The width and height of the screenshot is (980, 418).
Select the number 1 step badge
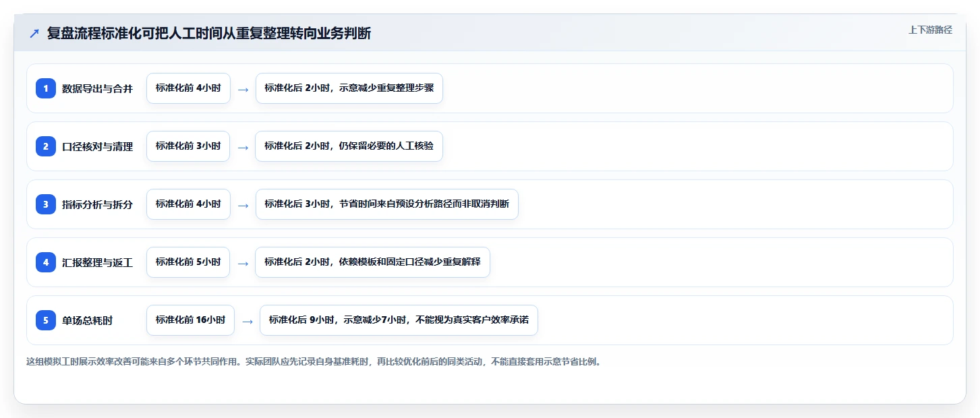(x=46, y=88)
